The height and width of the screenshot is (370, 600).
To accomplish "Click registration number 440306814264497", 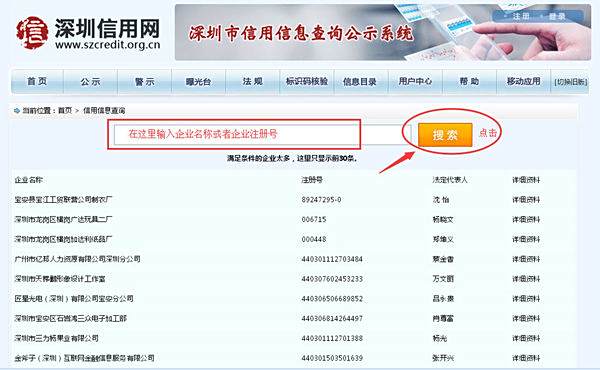I will (332, 319).
